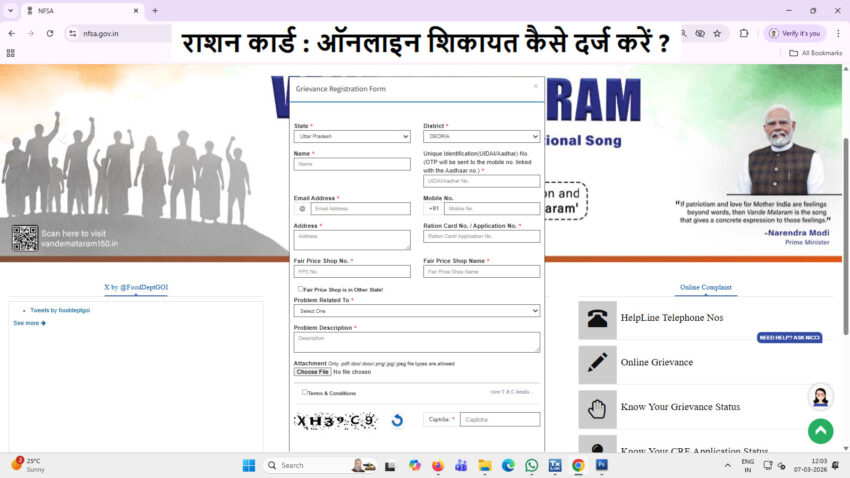Viewport: 850px width, 478px height.
Task: Tick Fair Price Shop is in Other State
Action: (300, 289)
